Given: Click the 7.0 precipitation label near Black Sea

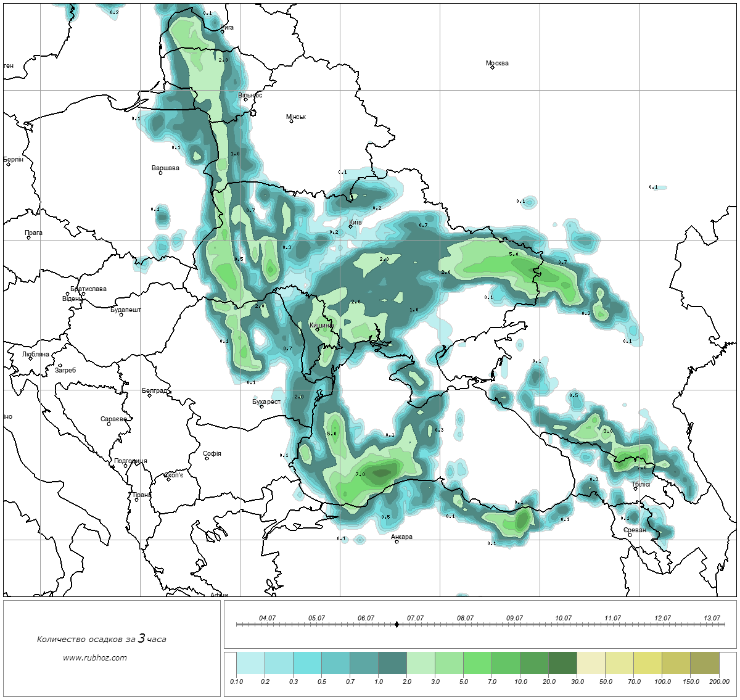Looking at the screenshot, I should tap(360, 474).
